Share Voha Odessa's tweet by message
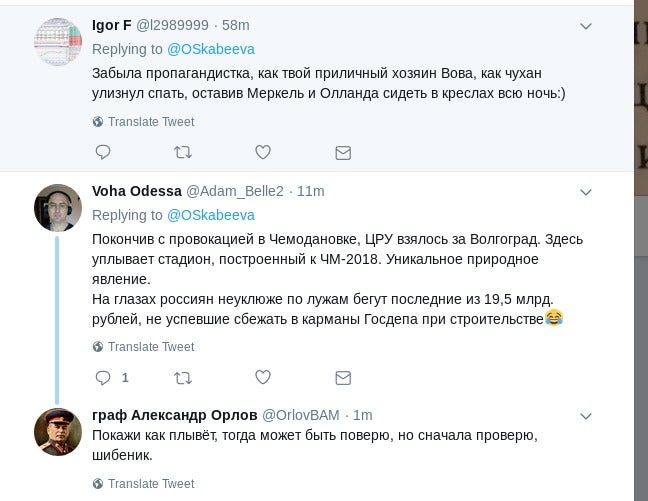Screen dimensions: 648x501 pyautogui.click(x=343, y=377)
